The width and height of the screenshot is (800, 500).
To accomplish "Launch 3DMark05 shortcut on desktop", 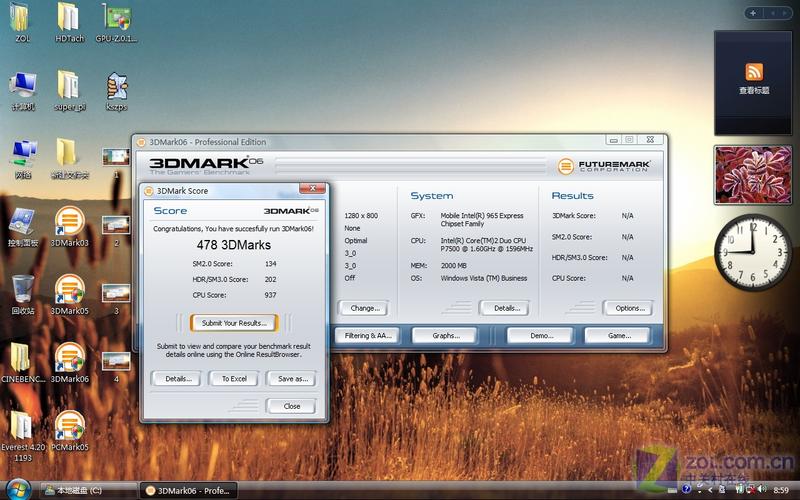I will coord(70,295).
